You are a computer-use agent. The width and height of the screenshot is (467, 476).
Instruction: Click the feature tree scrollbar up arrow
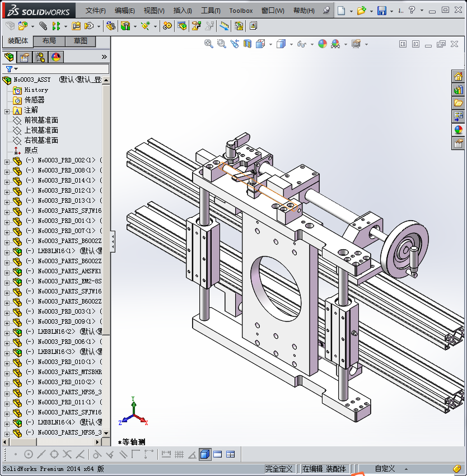pos(106,80)
